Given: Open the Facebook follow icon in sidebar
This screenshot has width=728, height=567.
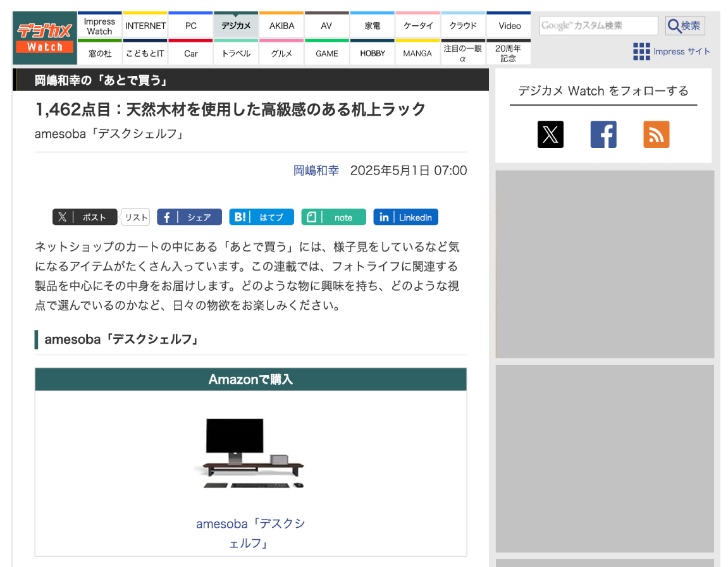Looking at the screenshot, I should 603,135.
